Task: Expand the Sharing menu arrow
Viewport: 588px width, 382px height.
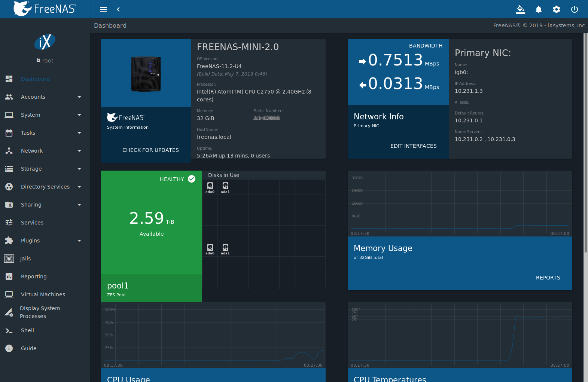Action: pos(79,205)
